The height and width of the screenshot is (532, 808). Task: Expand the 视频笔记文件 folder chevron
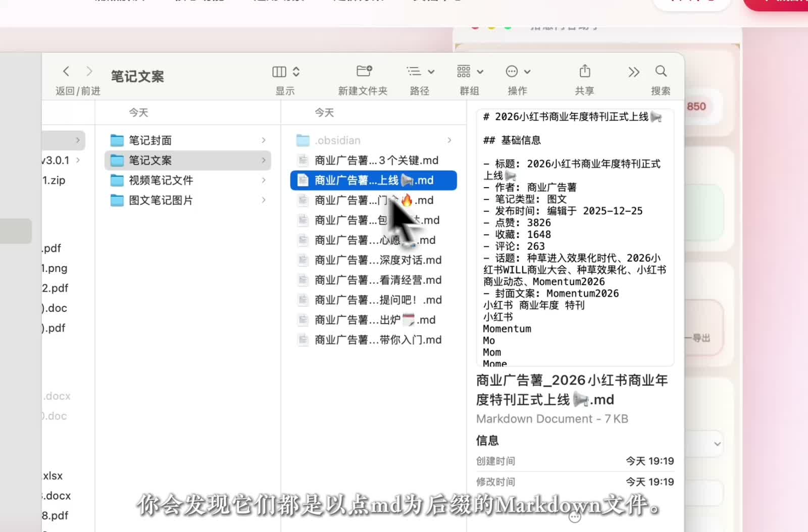pyautogui.click(x=264, y=180)
